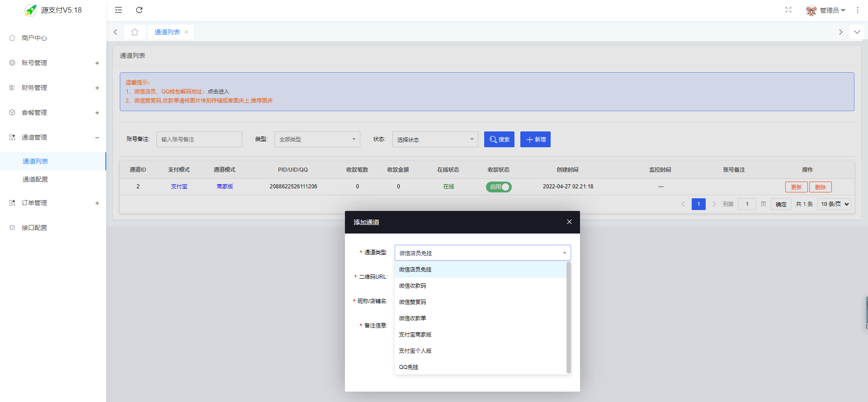Viewport: 868px width, 402px height.
Task: Collapse the sidebar with the menu fold icon
Action: point(118,10)
